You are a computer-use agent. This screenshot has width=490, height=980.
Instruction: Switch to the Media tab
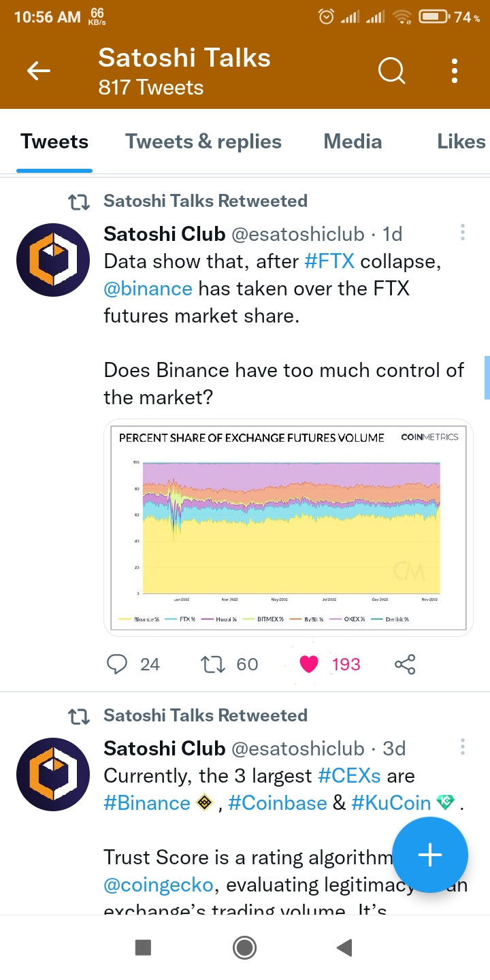(x=353, y=142)
